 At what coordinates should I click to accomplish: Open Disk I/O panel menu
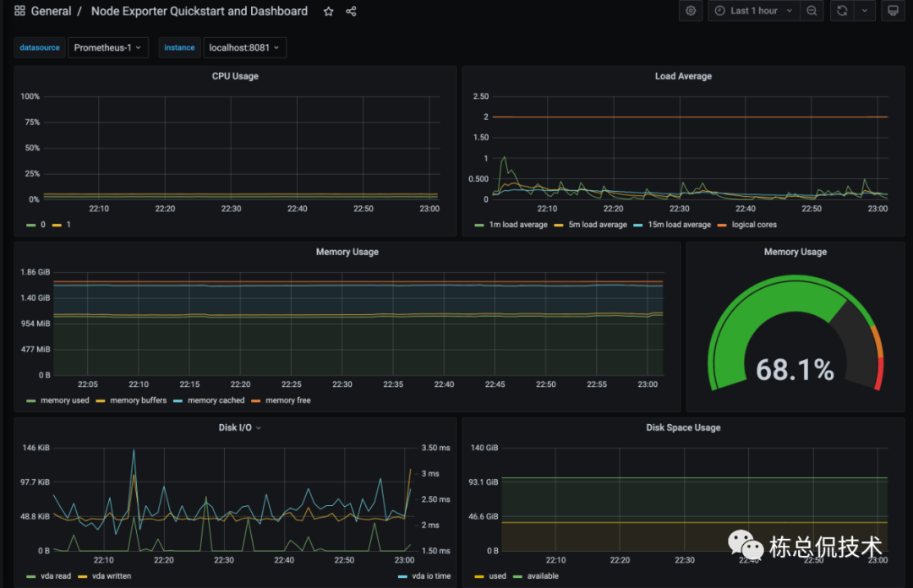(239, 427)
